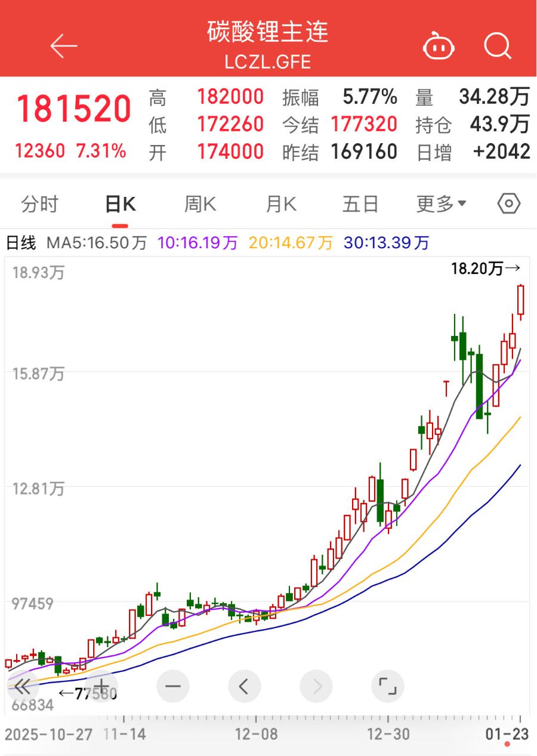This screenshot has width=537, height=756.
Task: Open the 五日 five-day view
Action: point(360,204)
